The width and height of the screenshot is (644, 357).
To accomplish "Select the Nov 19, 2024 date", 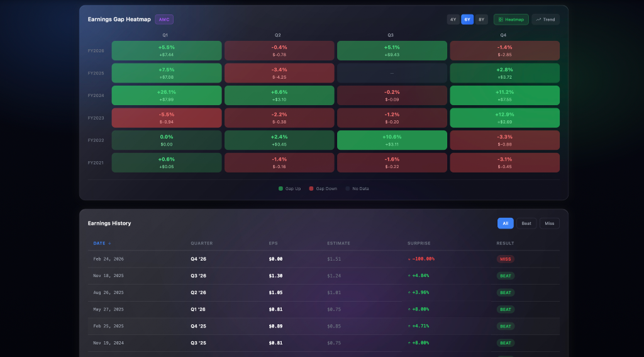I will pyautogui.click(x=108, y=343).
